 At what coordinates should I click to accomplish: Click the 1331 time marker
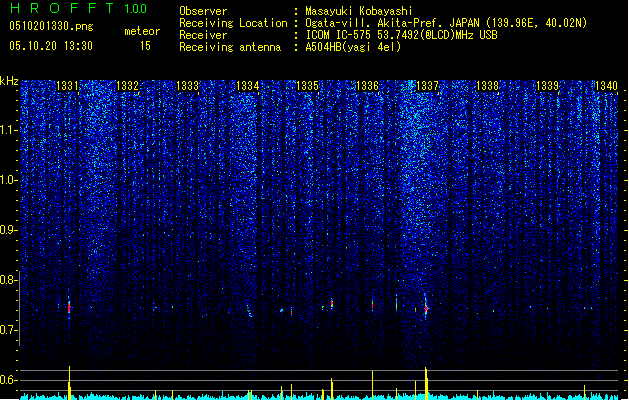[67, 86]
